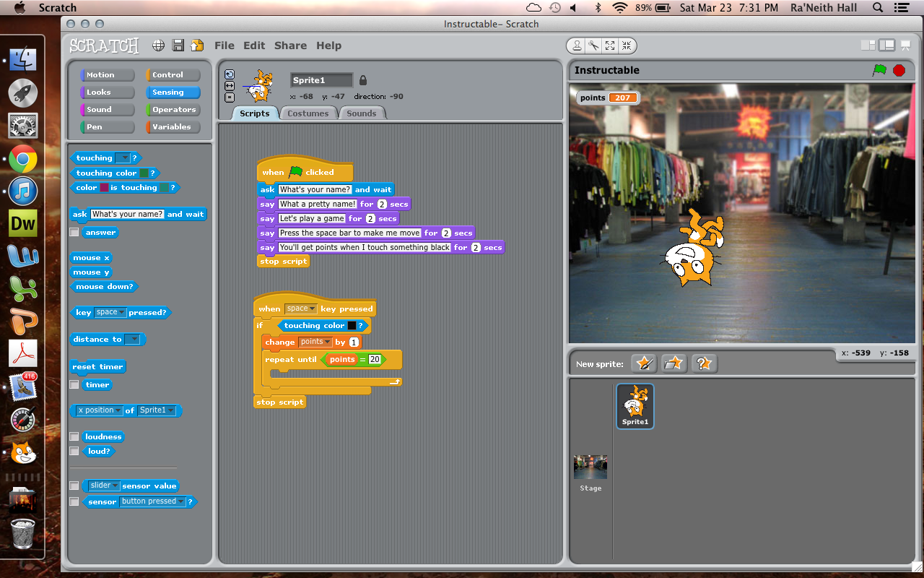Open the space dropdown in 'when key pressed' hat block
This screenshot has height=578, width=924.
click(301, 309)
